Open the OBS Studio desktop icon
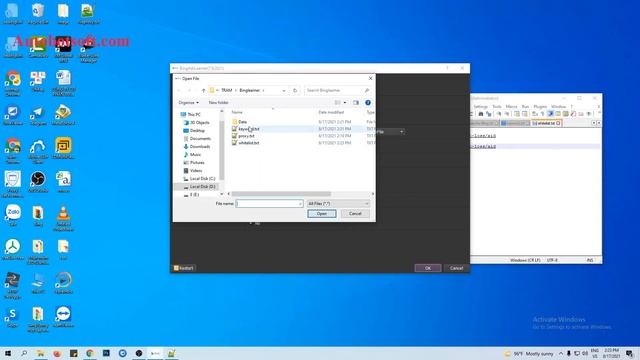The height and width of the screenshot is (360, 640). pos(38,182)
